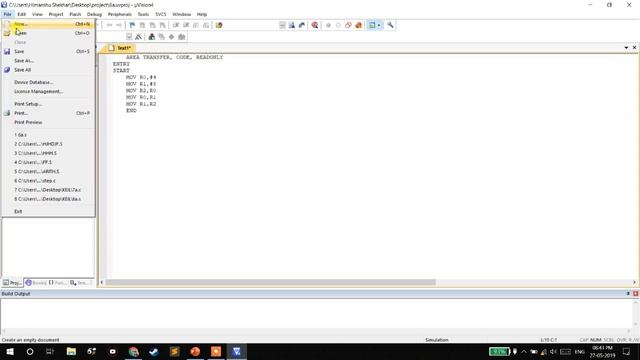
Task: Open the Edit menu
Action: (22, 14)
